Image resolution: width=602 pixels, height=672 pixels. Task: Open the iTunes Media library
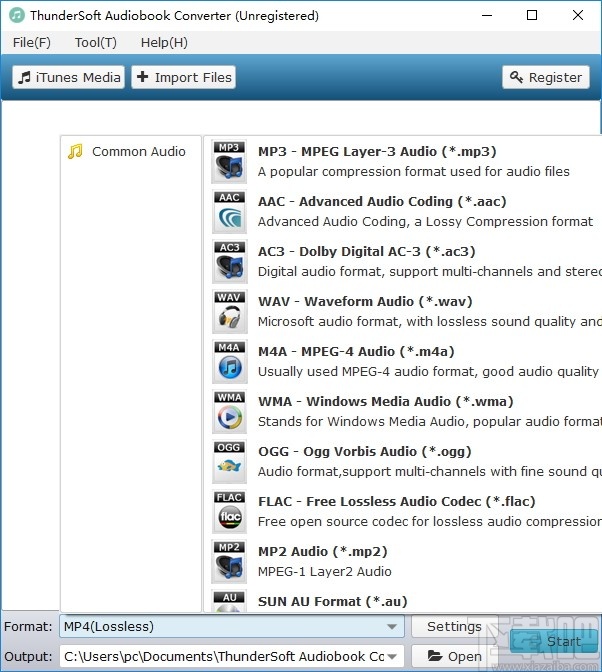click(x=69, y=77)
